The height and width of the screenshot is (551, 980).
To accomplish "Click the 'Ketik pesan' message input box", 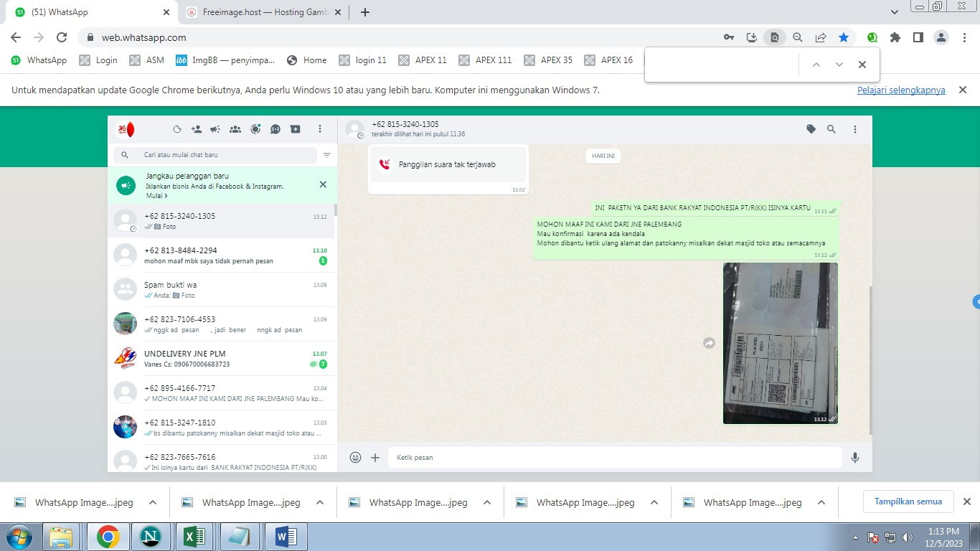I will [615, 457].
